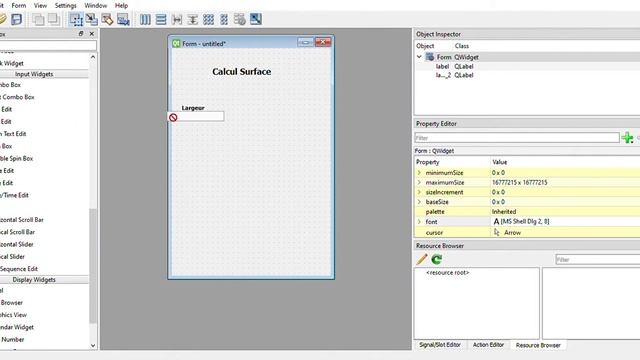The image size is (640, 360).
Task: Click Widget Box scrollbar up arrow
Action: pos(93,57)
